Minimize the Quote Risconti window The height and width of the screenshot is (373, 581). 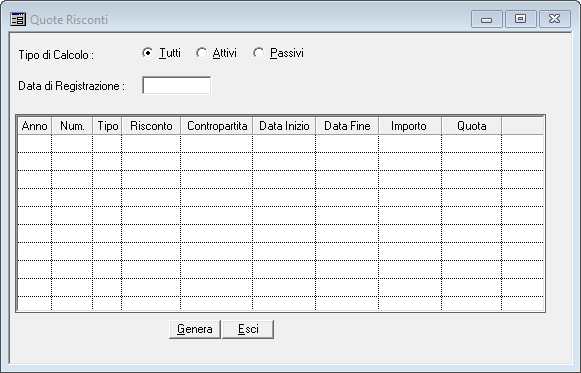[487, 19]
